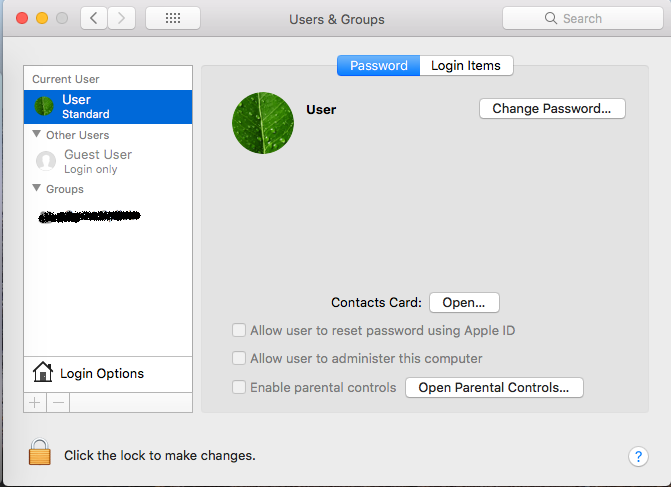Click the minus button to remove a user
Viewport: 671px width, 487px height.
pos(58,403)
